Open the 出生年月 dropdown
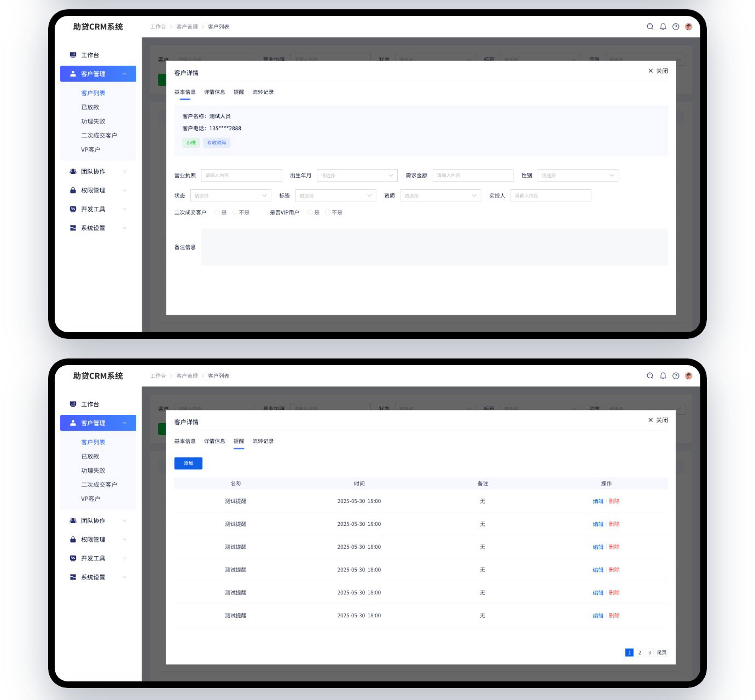The width and height of the screenshot is (755, 700). pyautogui.click(x=357, y=176)
